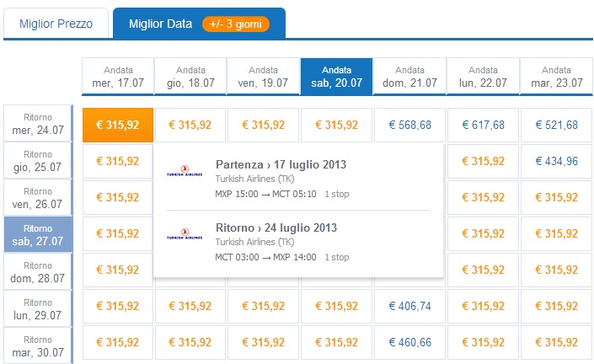Image resolution: width=594 pixels, height=364 pixels.
Task: Select Andata mer, 17.07 column header
Action: coord(118,76)
